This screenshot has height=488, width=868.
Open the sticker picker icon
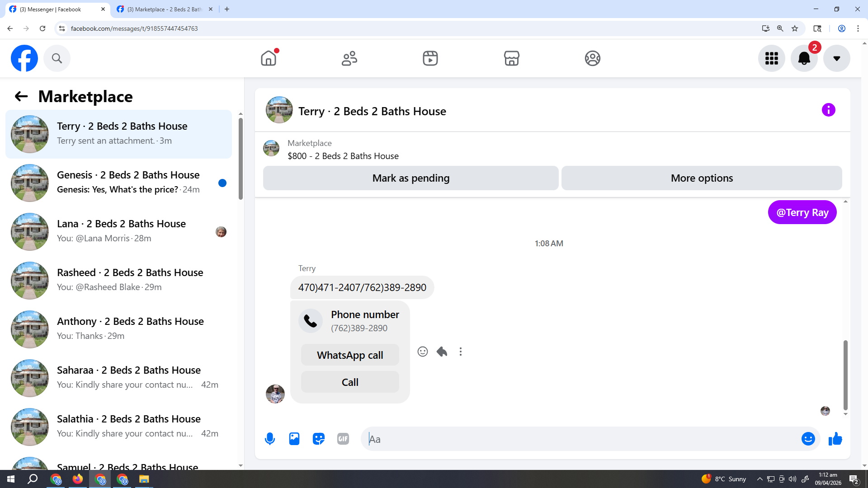click(319, 439)
